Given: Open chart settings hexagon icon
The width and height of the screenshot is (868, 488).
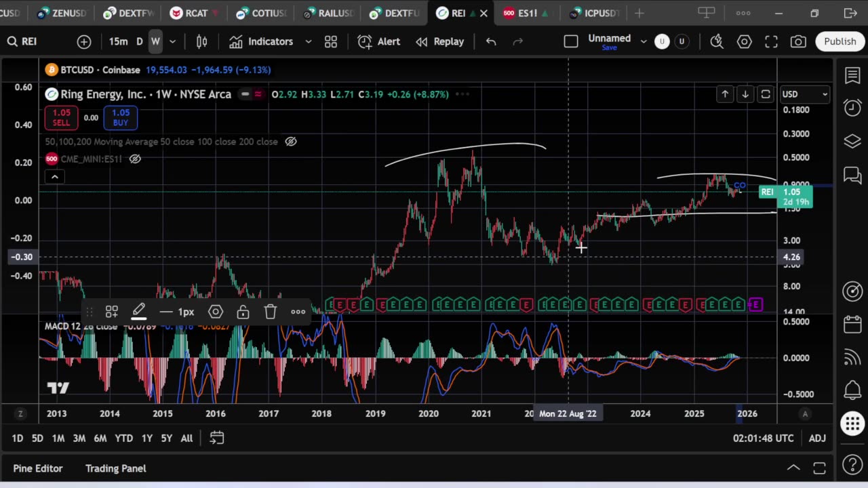Looking at the screenshot, I should click(745, 41).
